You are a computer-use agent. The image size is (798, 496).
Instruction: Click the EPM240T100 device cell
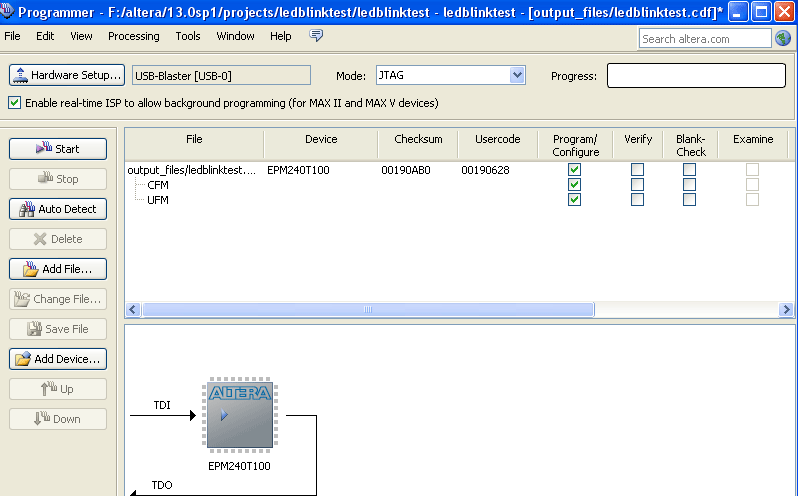[298, 170]
